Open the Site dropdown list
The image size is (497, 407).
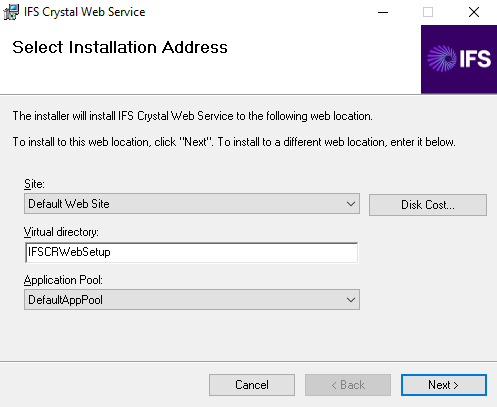[x=192, y=204]
